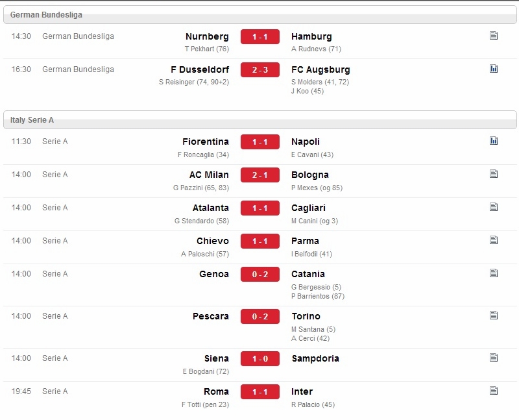Screen dimensions: 519x420
Task: Collapse the Italy Serie A section header
Action: (260, 120)
